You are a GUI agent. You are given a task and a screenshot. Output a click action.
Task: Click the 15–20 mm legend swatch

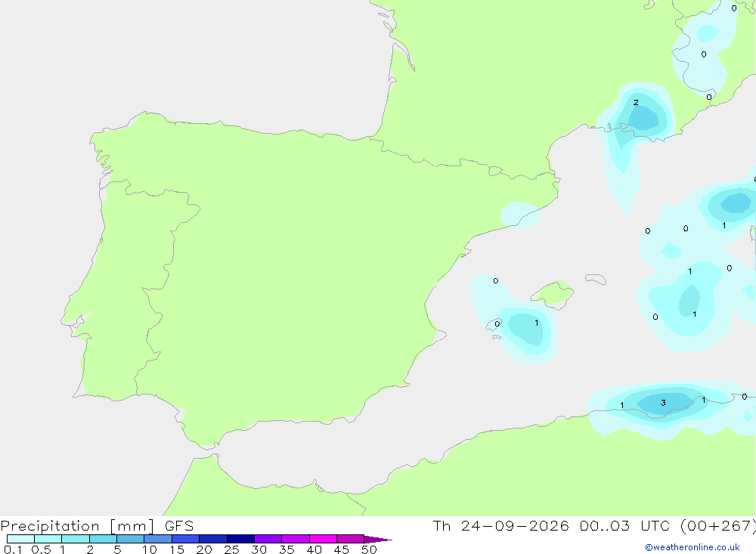186,539
